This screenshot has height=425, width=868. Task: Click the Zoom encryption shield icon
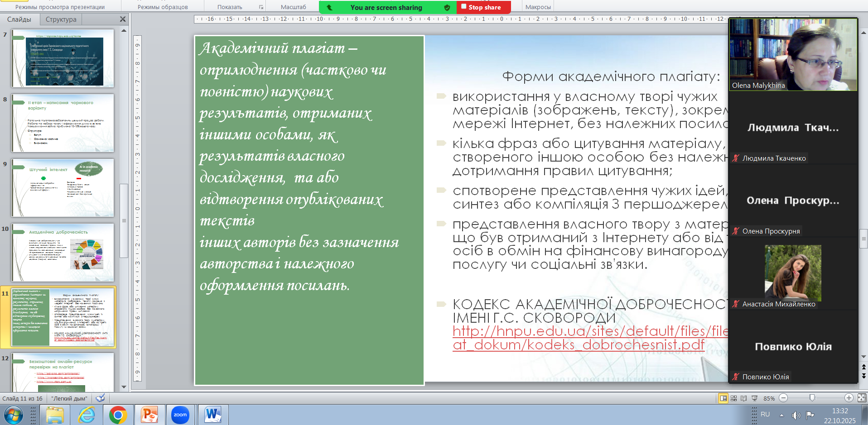pos(447,7)
